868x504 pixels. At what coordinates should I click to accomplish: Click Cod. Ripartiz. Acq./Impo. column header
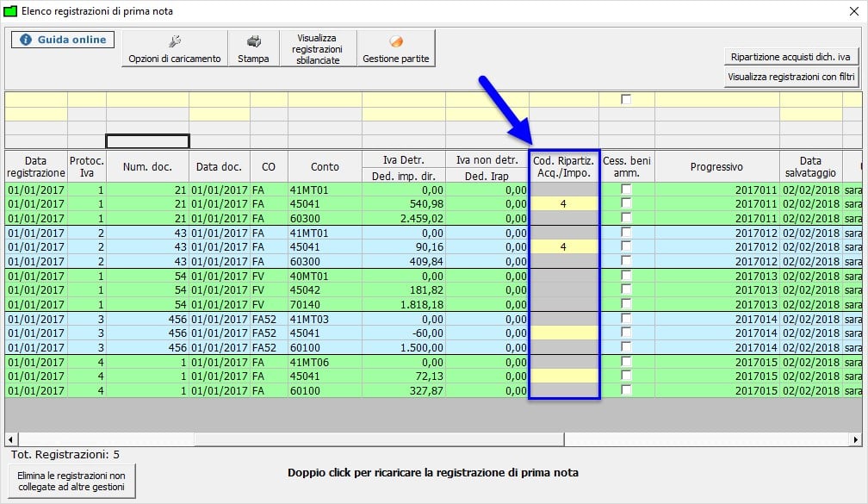563,167
